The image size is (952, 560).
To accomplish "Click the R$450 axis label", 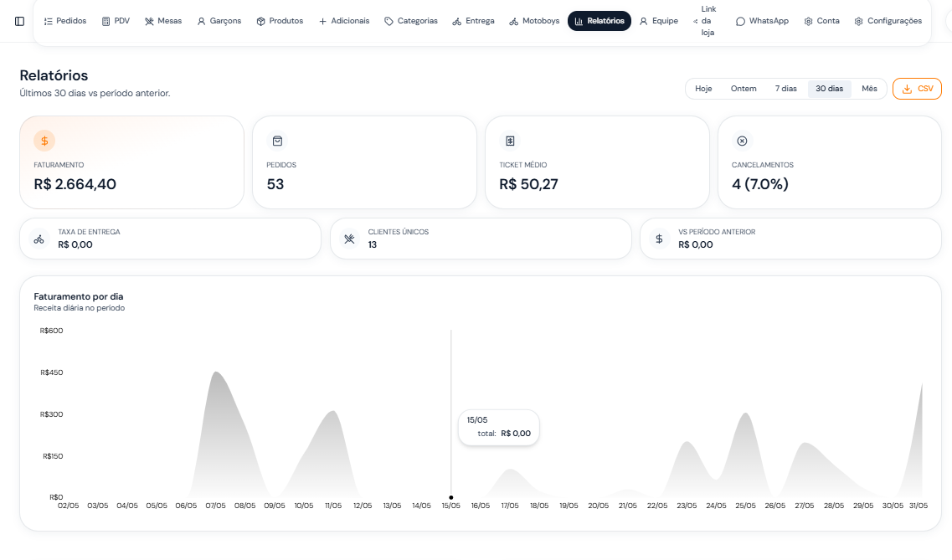I will (52, 372).
